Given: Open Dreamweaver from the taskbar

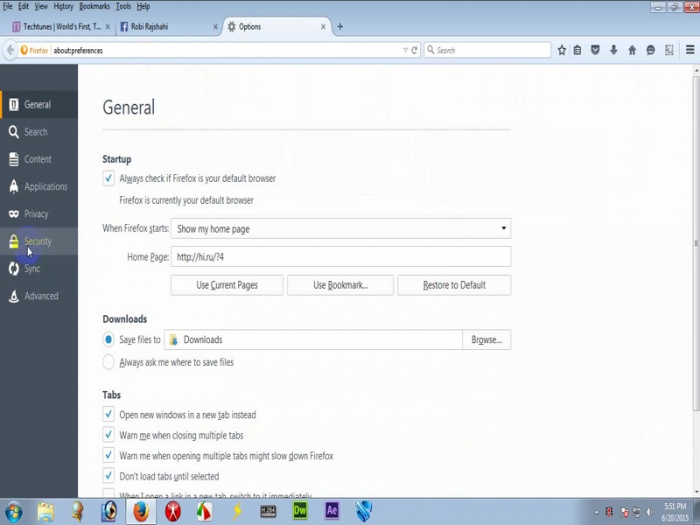Looking at the screenshot, I should point(300,512).
